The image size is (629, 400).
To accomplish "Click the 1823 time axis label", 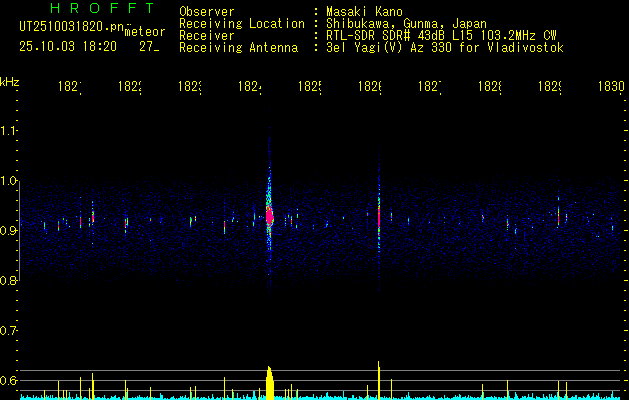I will 190,86.
